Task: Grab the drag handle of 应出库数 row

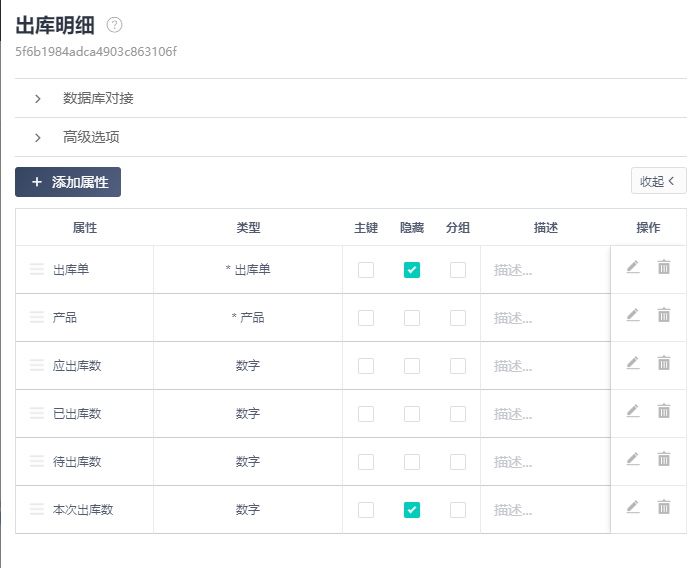Action: [37, 365]
